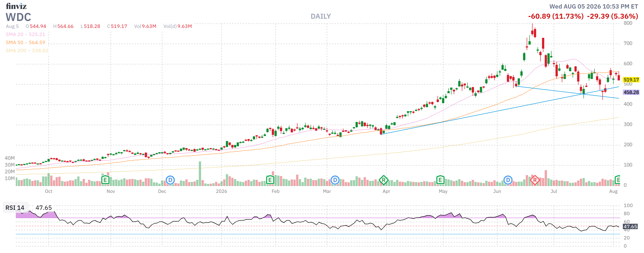Image resolution: width=644 pixels, height=253 pixels.
Task: Click the SMA 200 value 338.02
Action: point(40,50)
